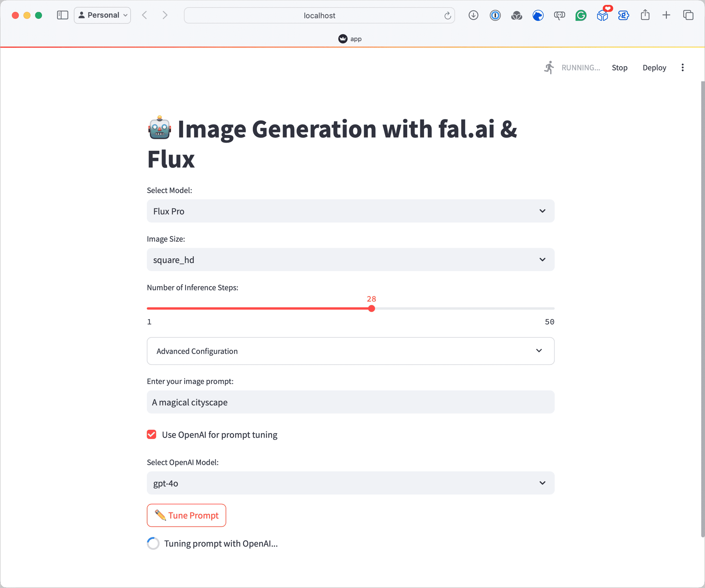
Task: Click the Deploy button
Action: [x=654, y=68]
